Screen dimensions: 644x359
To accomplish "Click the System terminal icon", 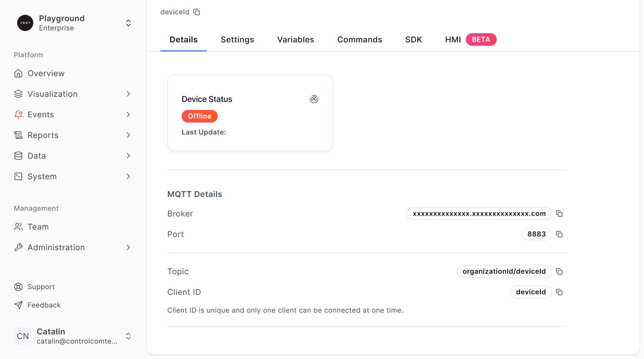I will [18, 176].
